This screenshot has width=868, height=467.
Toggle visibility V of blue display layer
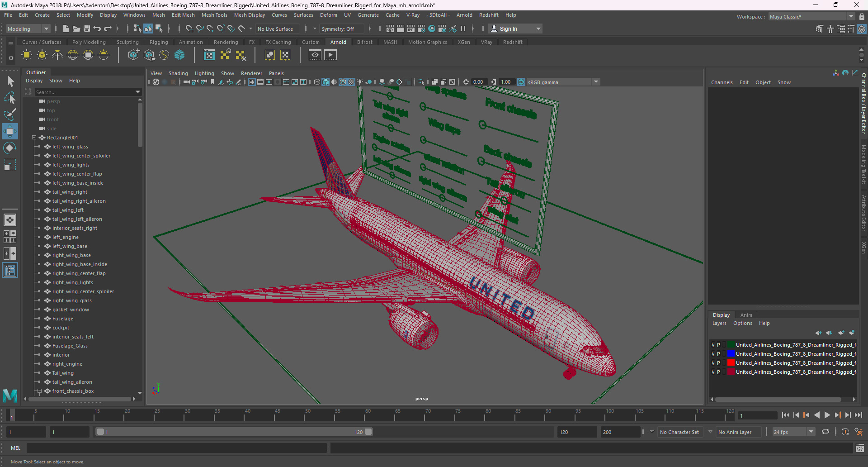click(713, 354)
